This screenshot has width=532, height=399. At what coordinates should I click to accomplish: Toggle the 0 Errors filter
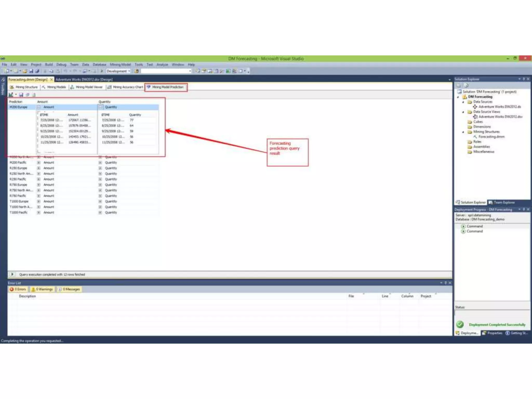[18, 289]
